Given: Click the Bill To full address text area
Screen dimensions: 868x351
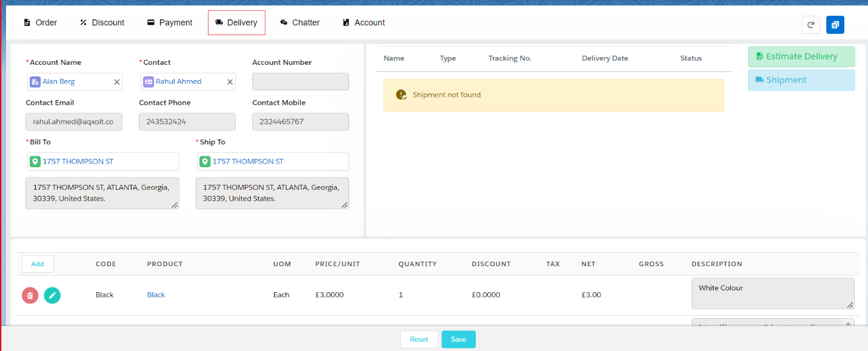Looking at the screenshot, I should [x=102, y=193].
